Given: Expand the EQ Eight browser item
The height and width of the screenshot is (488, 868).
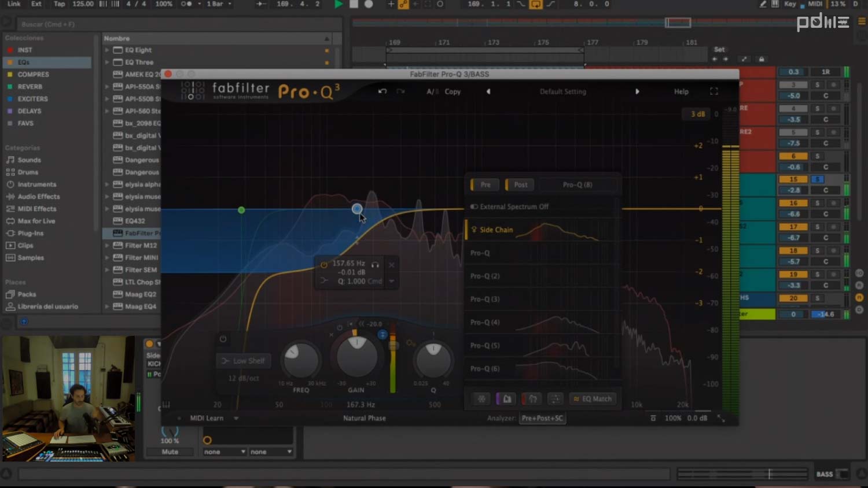Looking at the screenshot, I should coord(107,50).
